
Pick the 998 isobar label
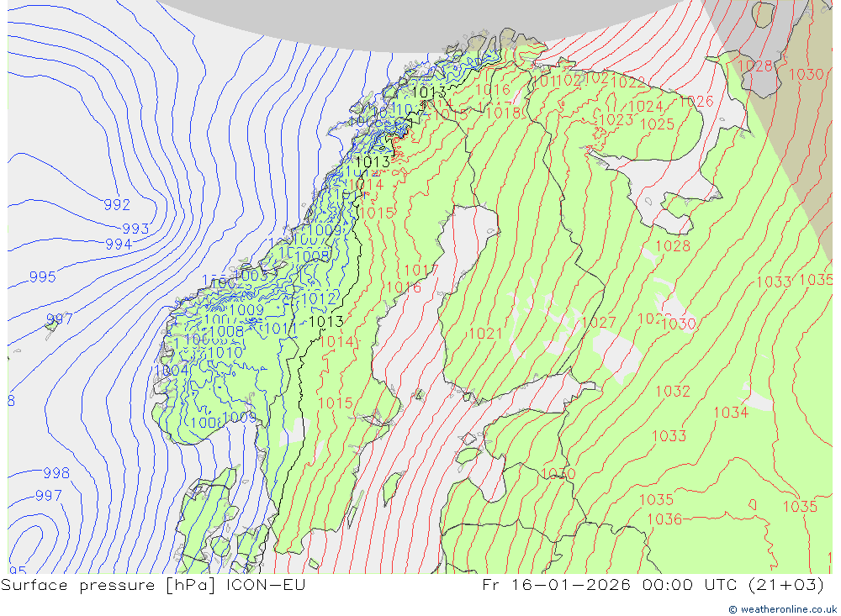(56, 473)
